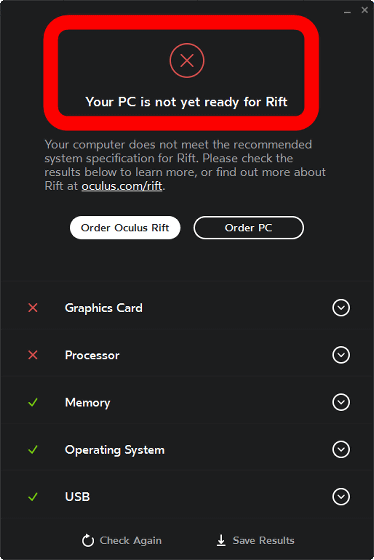Viewport: 374px width, 560px height.
Task: Expand the Memory details
Action: (341, 402)
